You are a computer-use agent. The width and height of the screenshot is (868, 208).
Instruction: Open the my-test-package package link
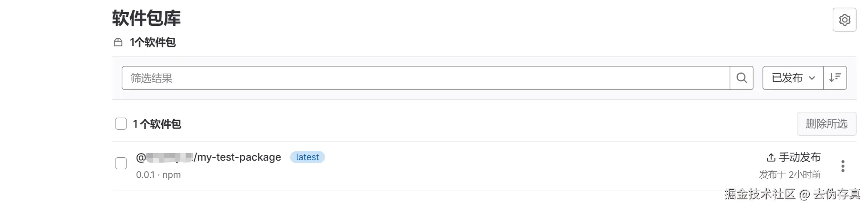209,157
